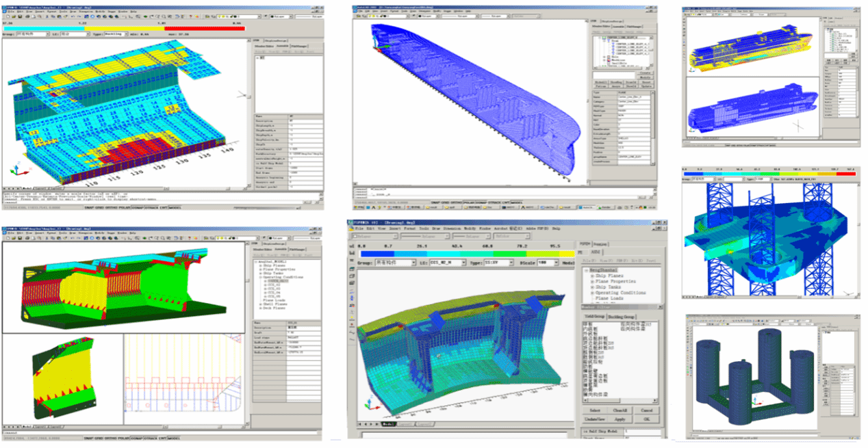Click the Model layout tab below the stress contour view
The image size is (868, 448).
[387, 424]
